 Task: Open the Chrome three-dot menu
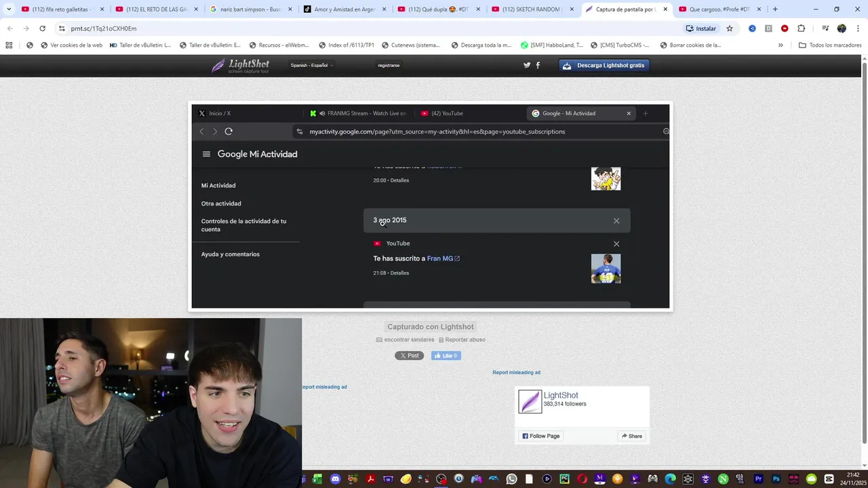pos(857,28)
